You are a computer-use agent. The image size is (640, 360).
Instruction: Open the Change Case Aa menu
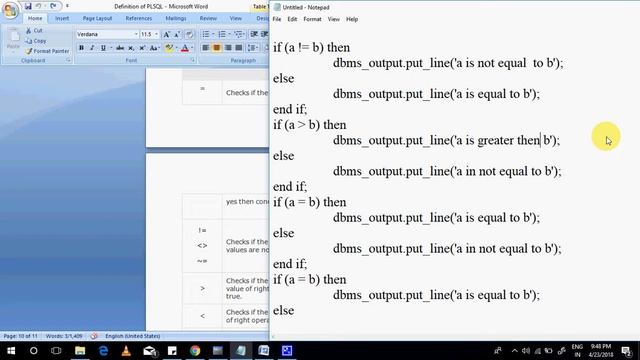pyautogui.click(x=154, y=48)
